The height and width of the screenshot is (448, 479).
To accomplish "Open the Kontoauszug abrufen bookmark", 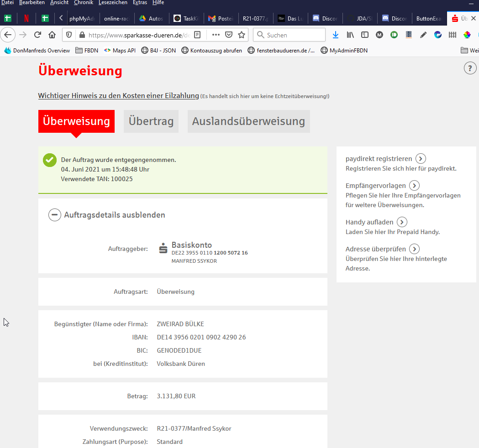I will coord(211,51).
